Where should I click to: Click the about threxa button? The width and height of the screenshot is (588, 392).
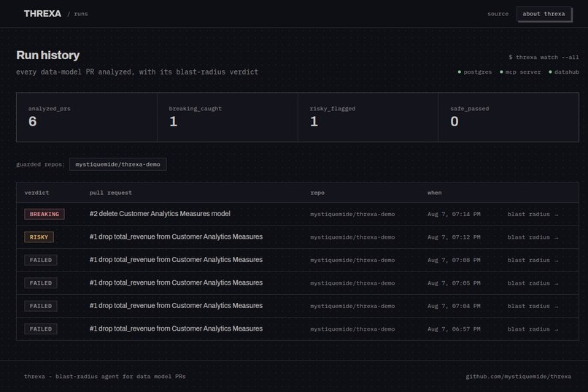coord(543,14)
